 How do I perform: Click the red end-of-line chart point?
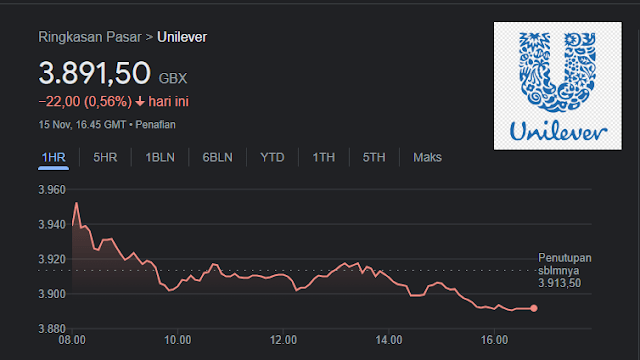[x=533, y=308]
